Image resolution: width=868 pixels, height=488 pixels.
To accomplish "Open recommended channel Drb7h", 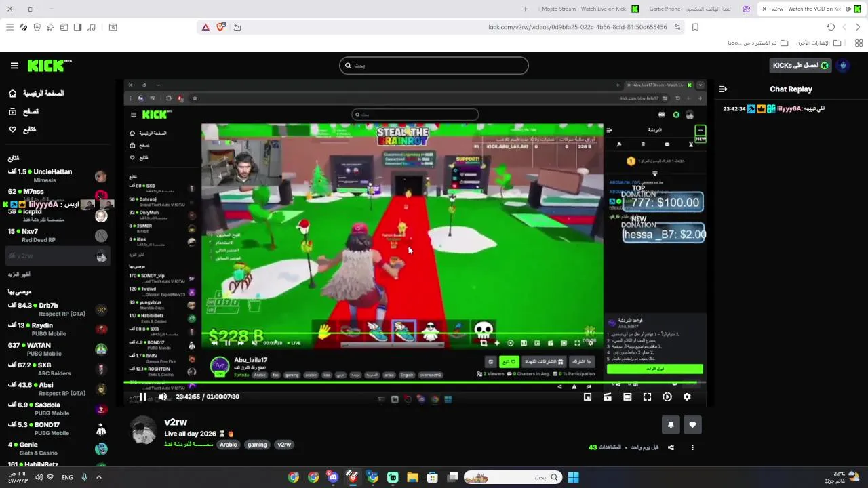I will (58, 310).
